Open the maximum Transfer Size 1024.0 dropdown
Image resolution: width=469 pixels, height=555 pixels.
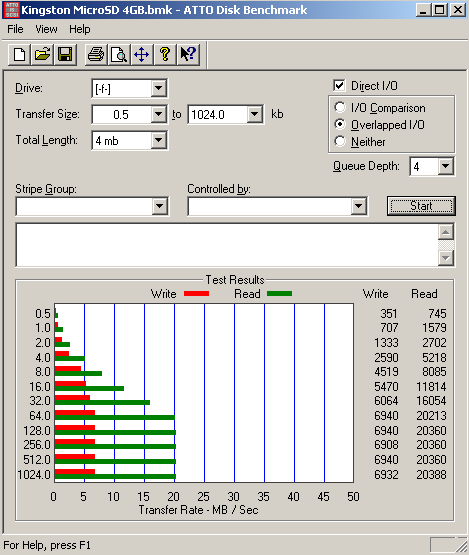pos(254,114)
